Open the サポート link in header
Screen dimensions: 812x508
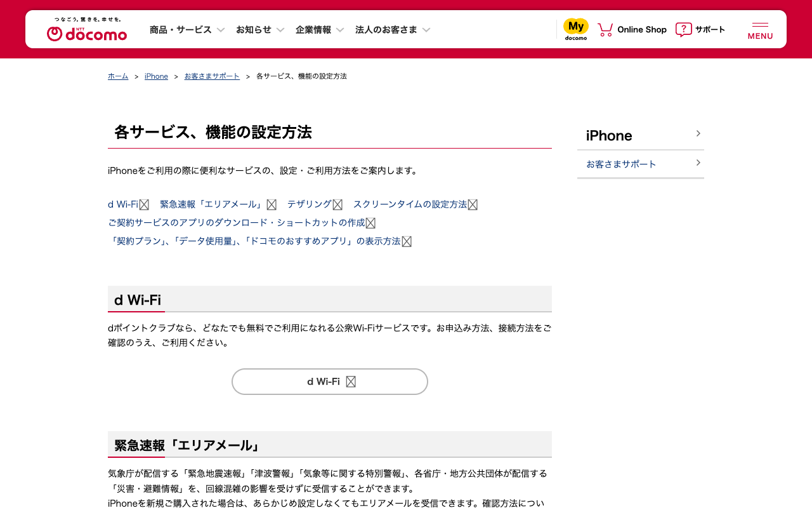[x=710, y=30]
